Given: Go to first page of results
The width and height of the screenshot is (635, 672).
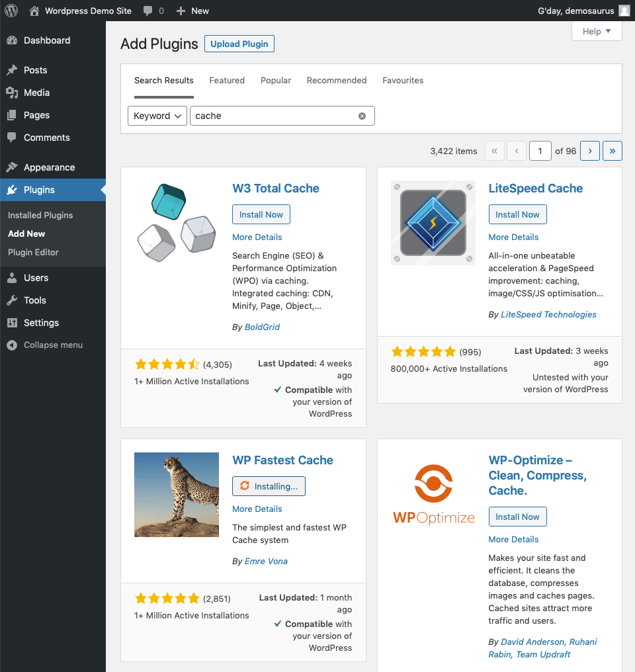Looking at the screenshot, I should pos(495,151).
